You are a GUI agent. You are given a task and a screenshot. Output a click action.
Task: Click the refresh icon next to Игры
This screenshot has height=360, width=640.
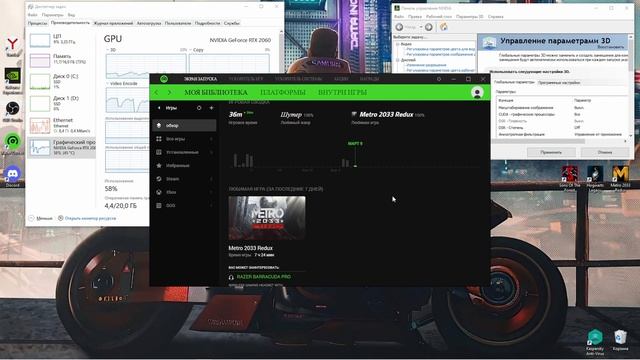pos(199,108)
